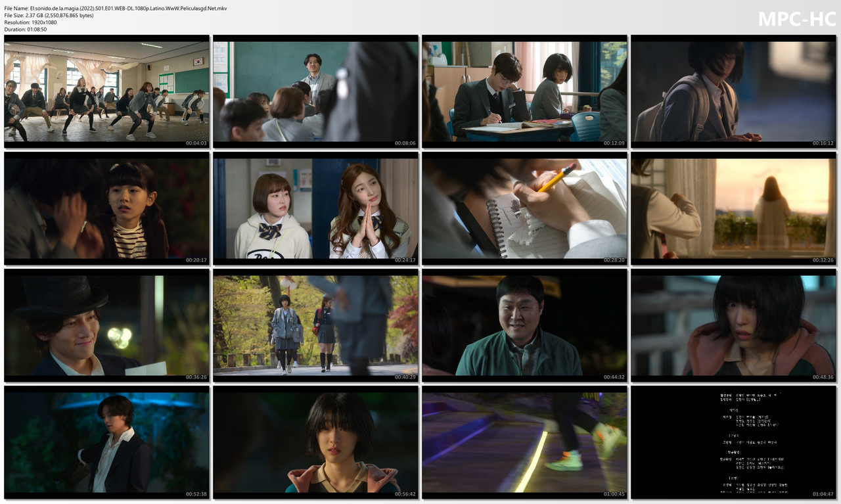
Task: Click the 00:32:26 timestamp label
Action: [823, 260]
